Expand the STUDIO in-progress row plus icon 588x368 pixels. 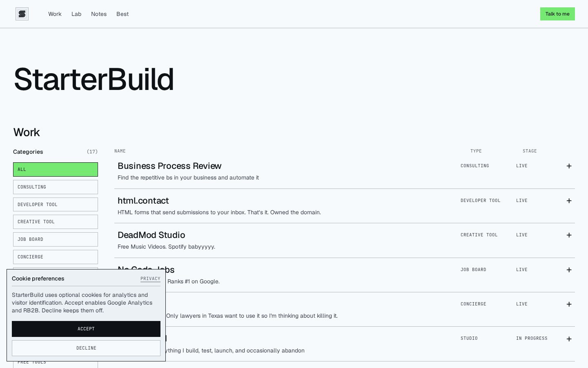click(x=569, y=339)
